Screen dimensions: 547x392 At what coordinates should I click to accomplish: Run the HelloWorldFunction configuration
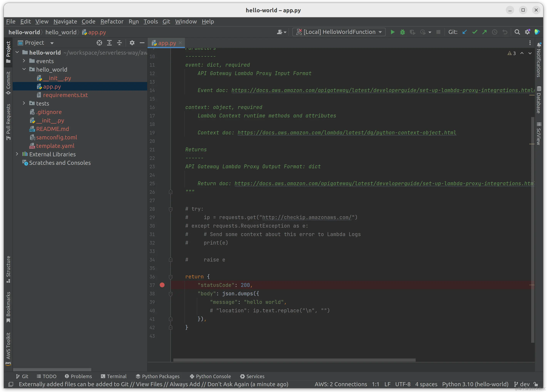point(392,32)
